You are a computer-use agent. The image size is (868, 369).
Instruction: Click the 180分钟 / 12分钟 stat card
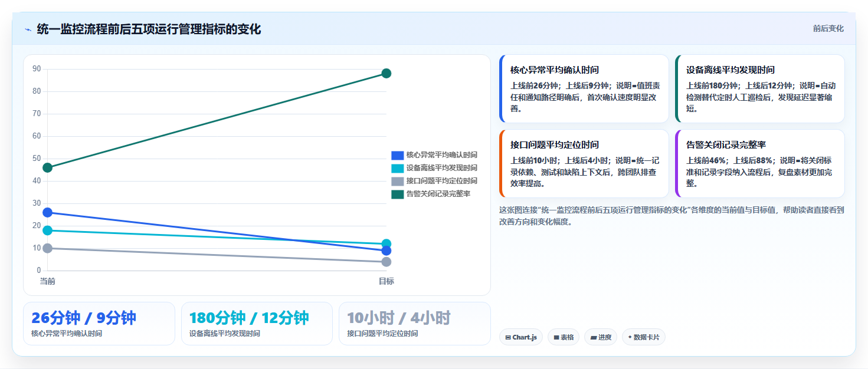257,324
